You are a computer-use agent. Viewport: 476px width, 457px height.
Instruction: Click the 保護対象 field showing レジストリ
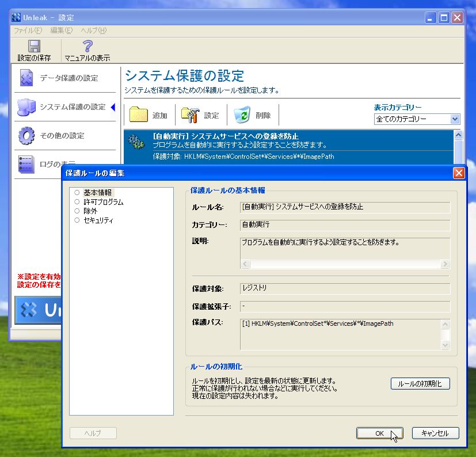pos(345,288)
